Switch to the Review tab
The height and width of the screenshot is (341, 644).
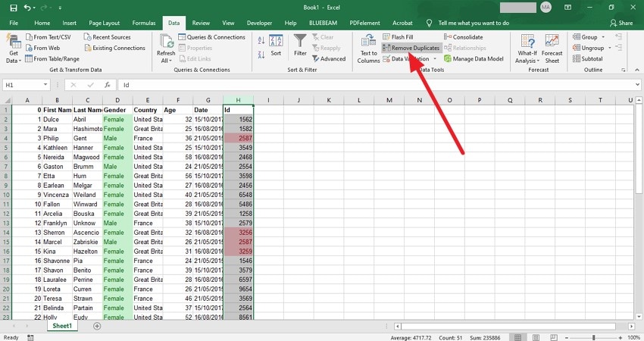[x=201, y=23]
